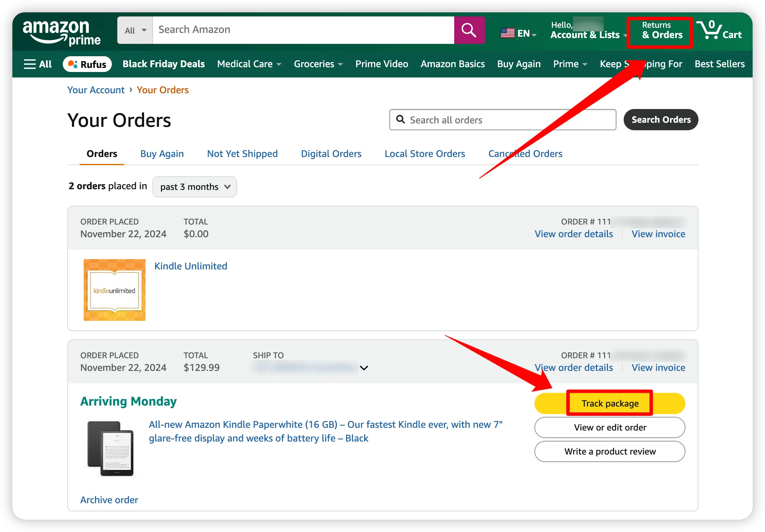The height and width of the screenshot is (532, 765).
Task: Expand the Medical Care menu
Action: click(249, 64)
